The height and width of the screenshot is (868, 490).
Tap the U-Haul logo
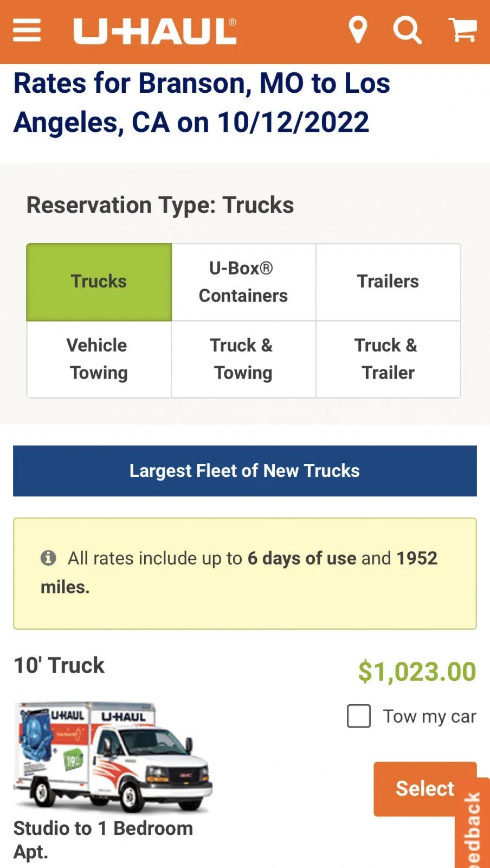155,31
